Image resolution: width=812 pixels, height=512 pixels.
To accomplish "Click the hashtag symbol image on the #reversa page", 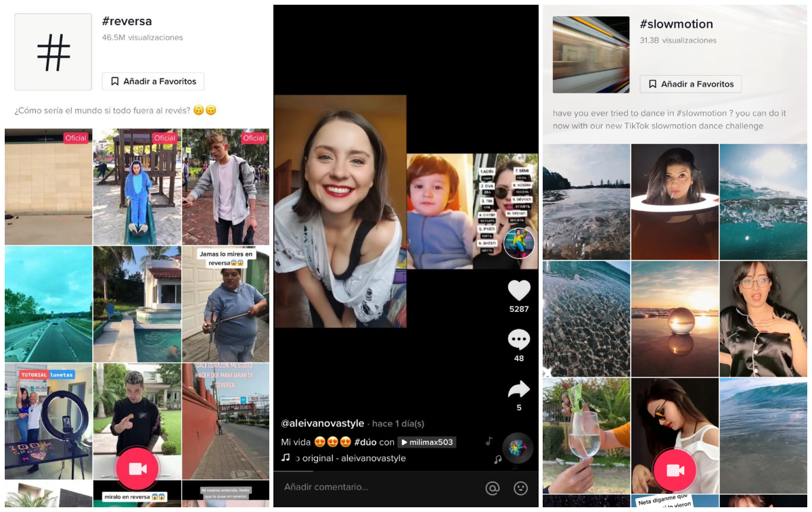I will click(x=53, y=52).
